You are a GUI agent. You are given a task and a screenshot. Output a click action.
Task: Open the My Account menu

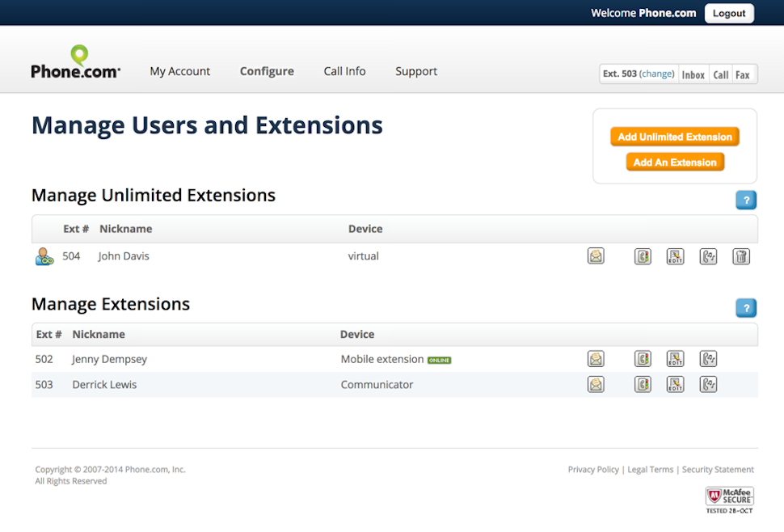(179, 71)
